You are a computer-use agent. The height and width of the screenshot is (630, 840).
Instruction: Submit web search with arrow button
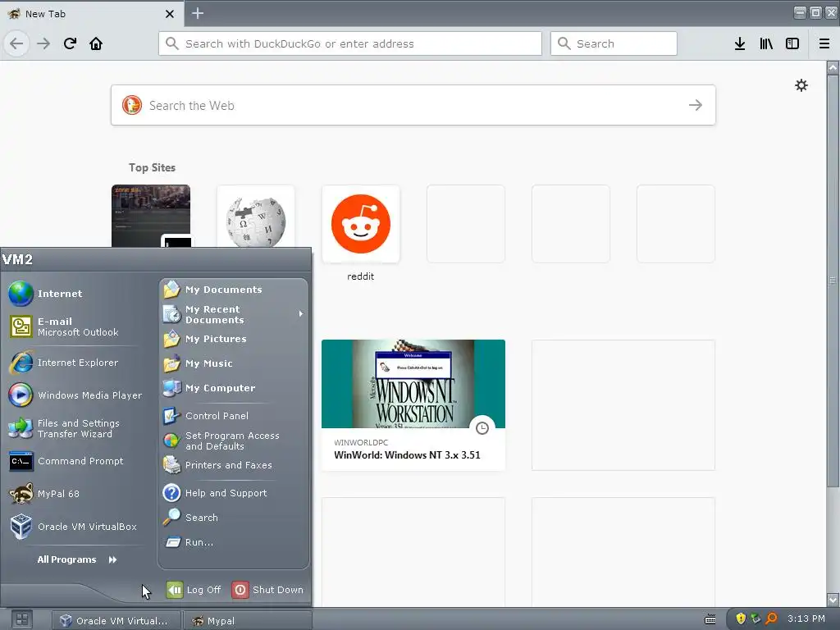696,105
